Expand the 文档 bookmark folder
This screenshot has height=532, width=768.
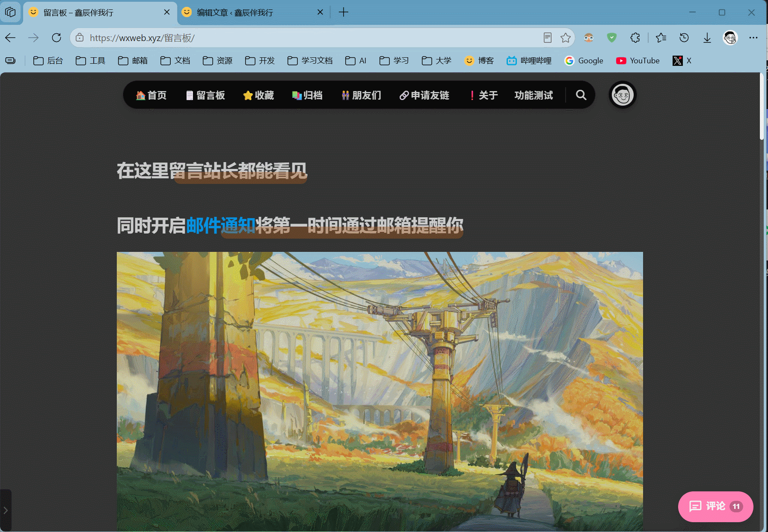pyautogui.click(x=175, y=61)
